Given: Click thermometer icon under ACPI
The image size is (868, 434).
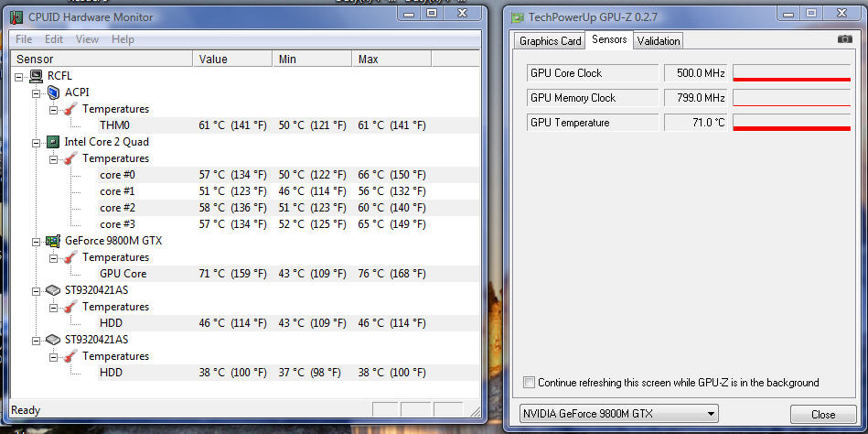Looking at the screenshot, I should [70, 109].
